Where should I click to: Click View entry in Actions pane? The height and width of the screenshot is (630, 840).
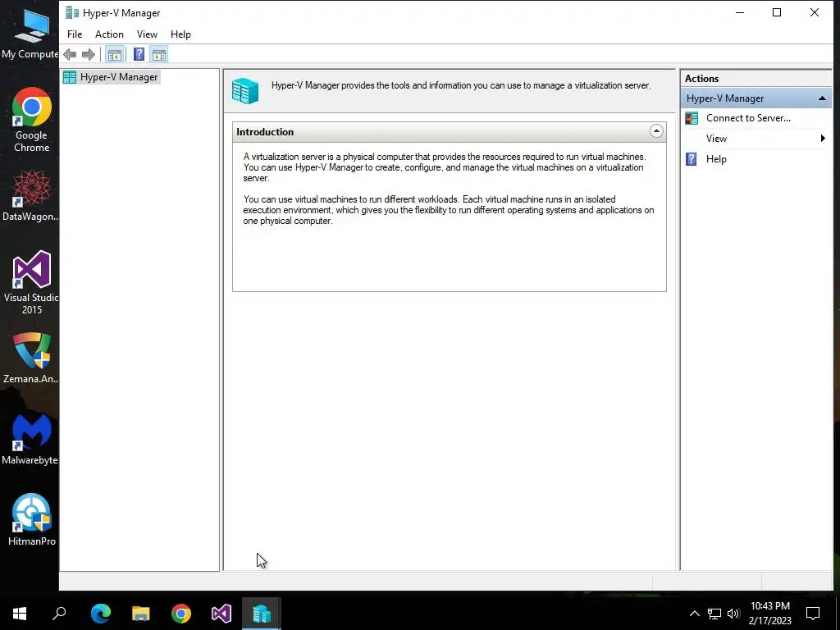pyautogui.click(x=716, y=139)
